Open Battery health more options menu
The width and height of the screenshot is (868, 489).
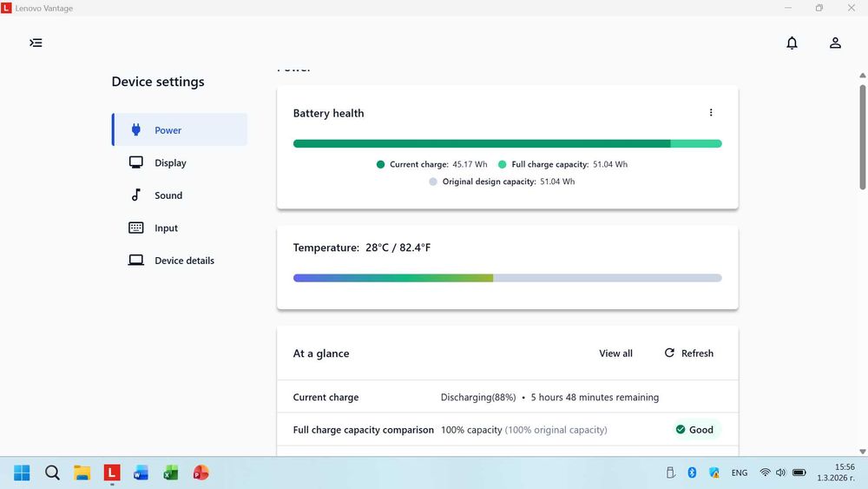point(711,112)
